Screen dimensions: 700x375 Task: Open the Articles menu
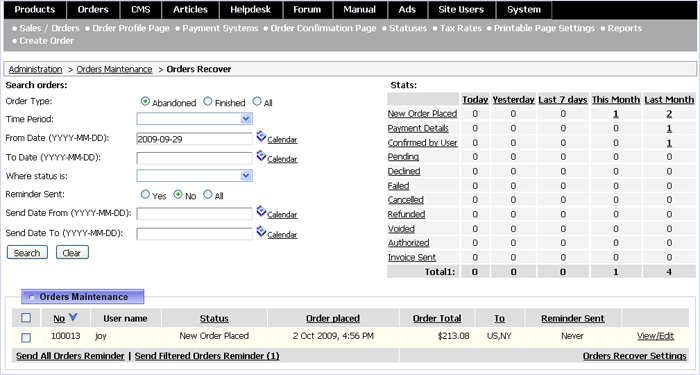[191, 10]
